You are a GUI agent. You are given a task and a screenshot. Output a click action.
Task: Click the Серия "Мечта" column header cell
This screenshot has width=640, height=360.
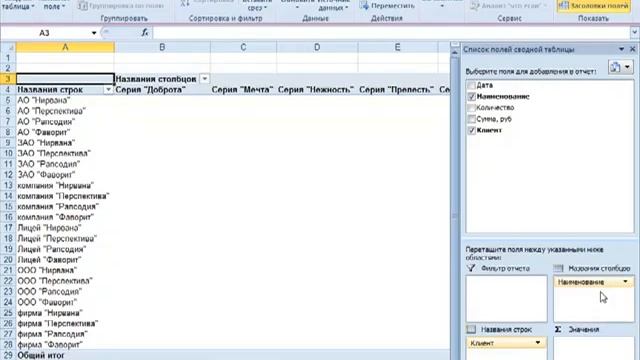(243, 90)
